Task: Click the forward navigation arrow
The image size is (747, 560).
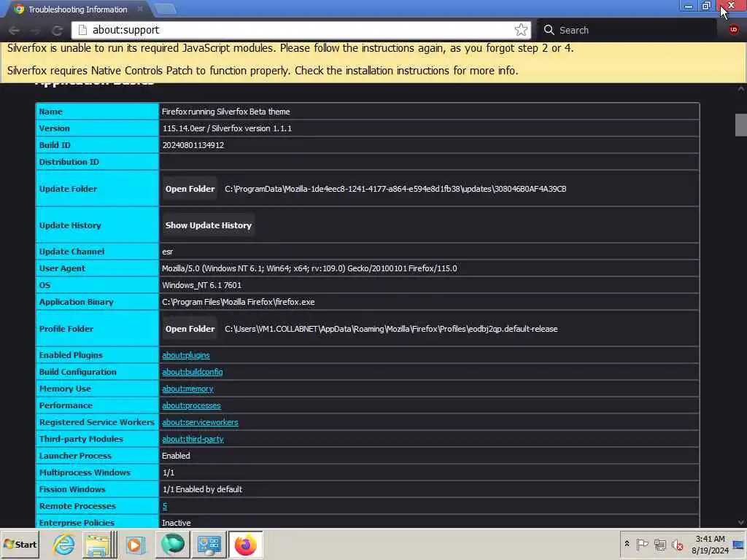Action: pos(36,31)
